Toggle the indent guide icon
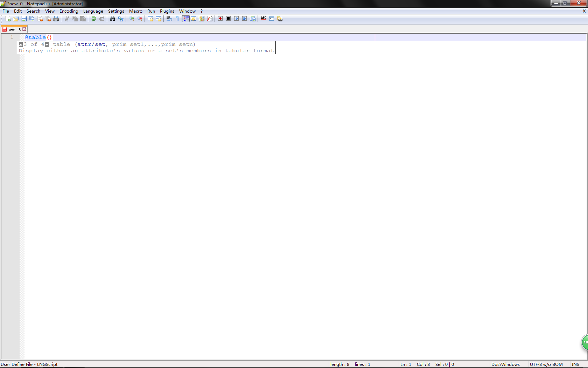Image resolution: width=588 pixels, height=368 pixels. [185, 19]
